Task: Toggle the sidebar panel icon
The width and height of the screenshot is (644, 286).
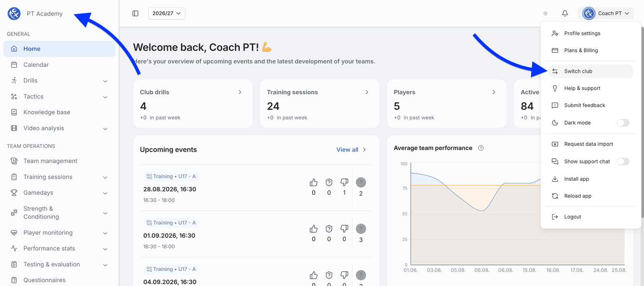Action: [135, 13]
